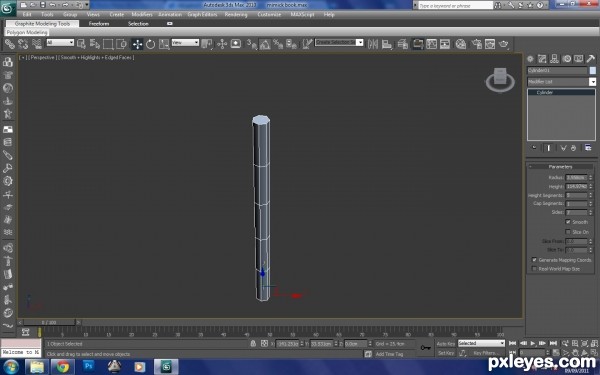Viewport: 600px width, 375px height.
Task: Open the Quick Access toolbar dropdown arrow
Action: tap(86, 5)
